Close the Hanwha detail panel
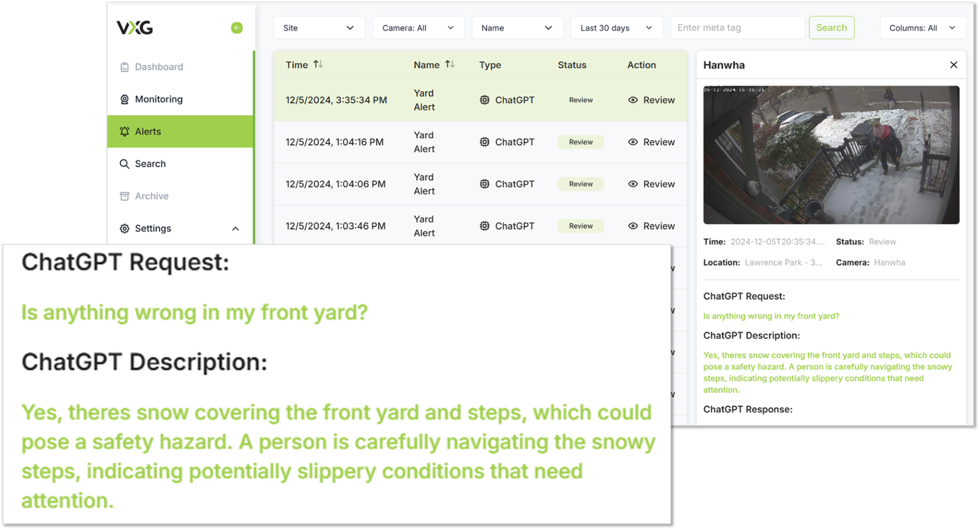This screenshot has height=530, width=980. click(x=953, y=65)
